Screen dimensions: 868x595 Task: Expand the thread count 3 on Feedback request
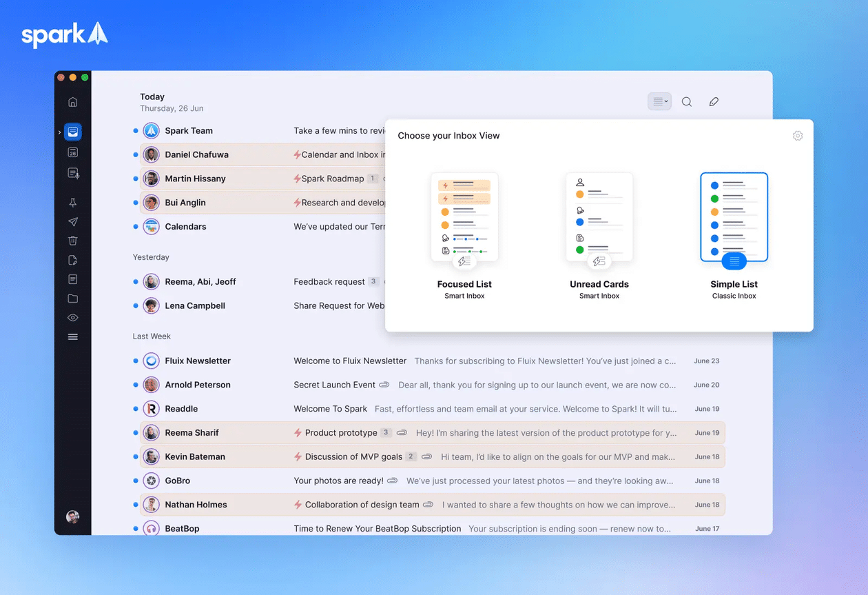[373, 281]
